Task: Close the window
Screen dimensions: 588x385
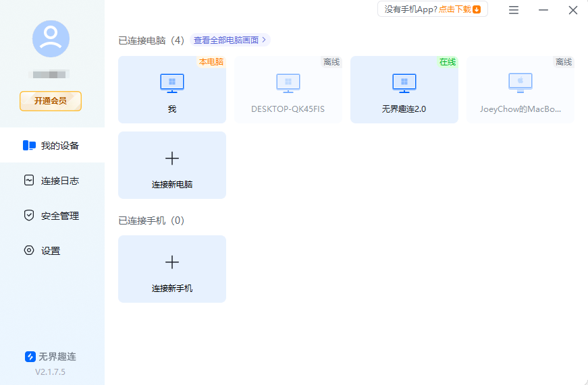Action: (573, 10)
